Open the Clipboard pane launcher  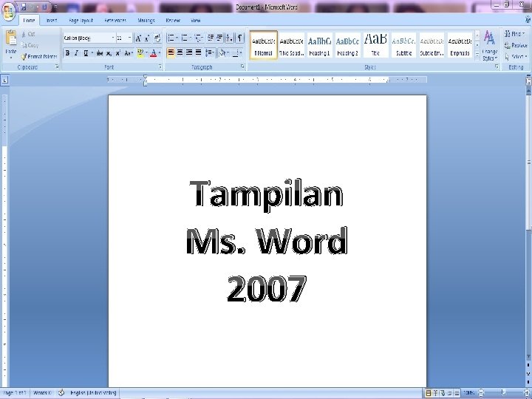[x=57, y=67]
